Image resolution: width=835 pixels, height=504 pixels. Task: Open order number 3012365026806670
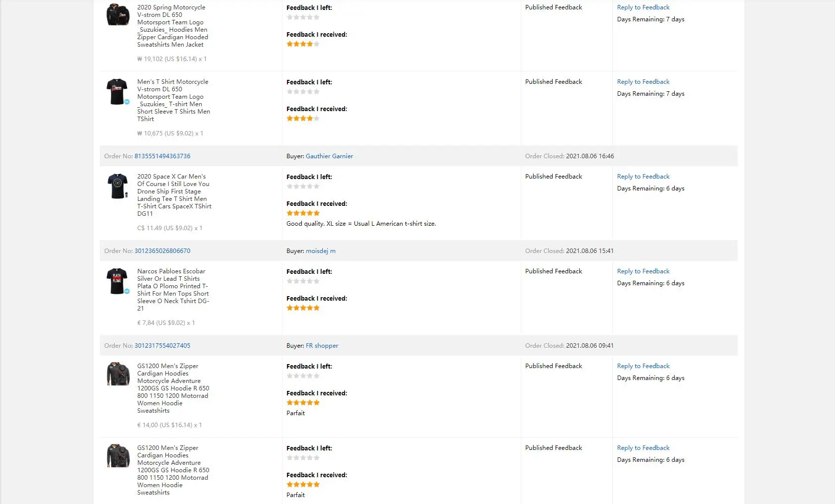[x=162, y=251]
